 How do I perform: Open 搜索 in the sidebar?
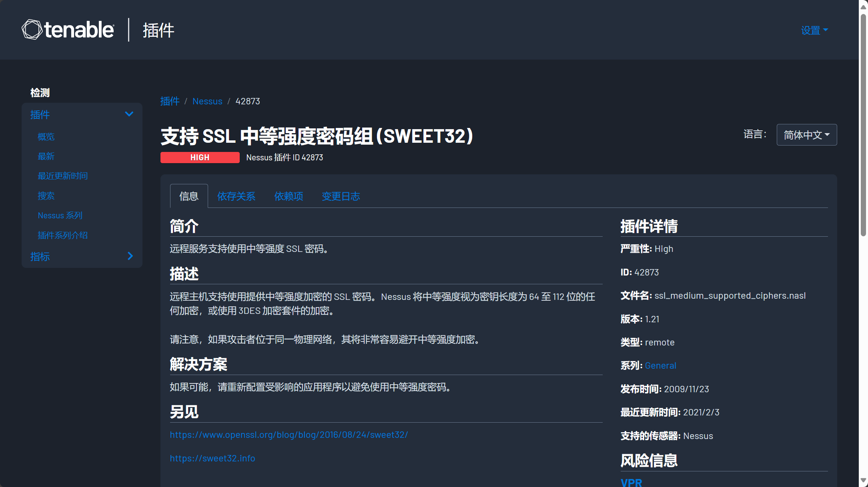point(46,196)
